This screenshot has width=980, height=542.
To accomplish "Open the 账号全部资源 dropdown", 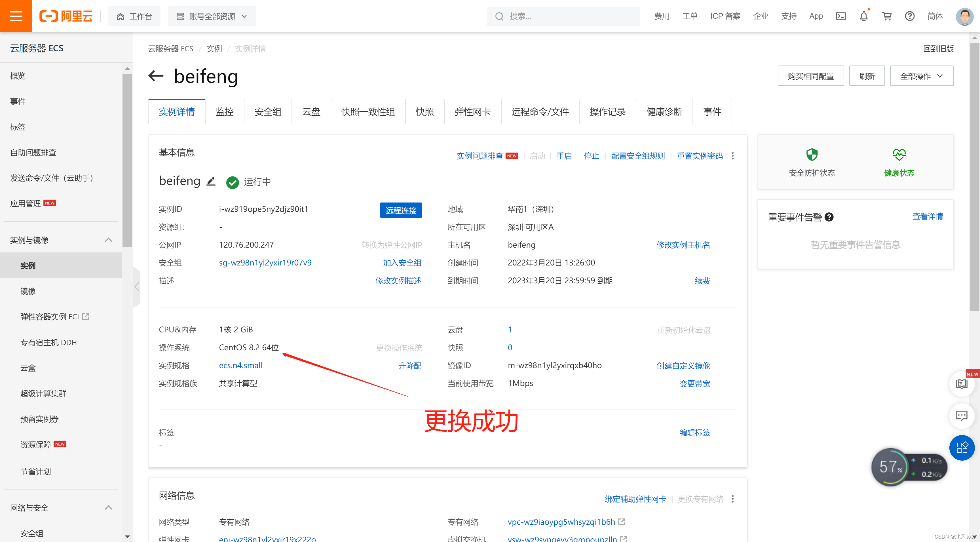I will [212, 16].
